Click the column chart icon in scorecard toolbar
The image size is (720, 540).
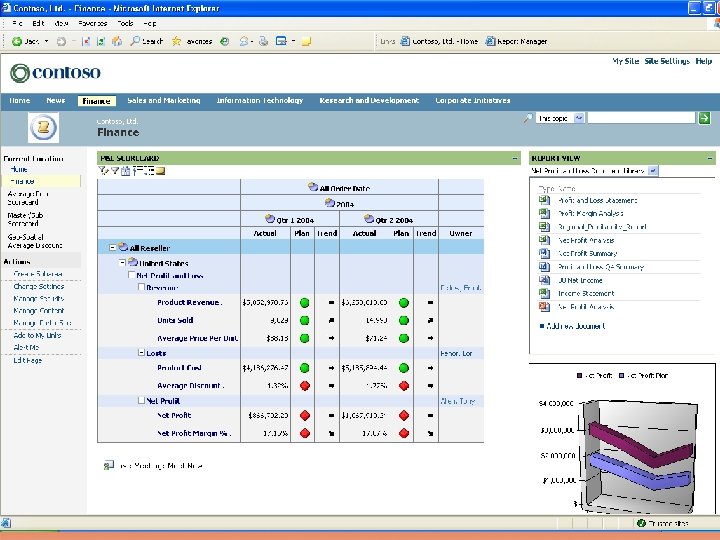(125, 171)
